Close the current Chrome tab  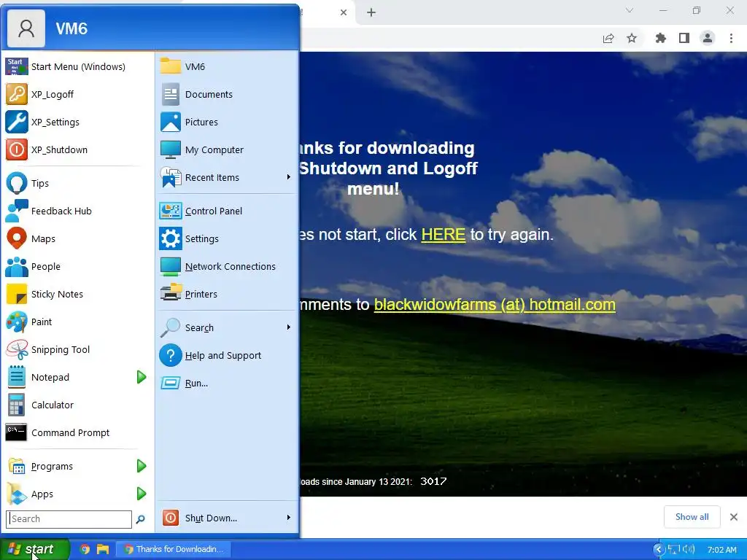click(344, 12)
